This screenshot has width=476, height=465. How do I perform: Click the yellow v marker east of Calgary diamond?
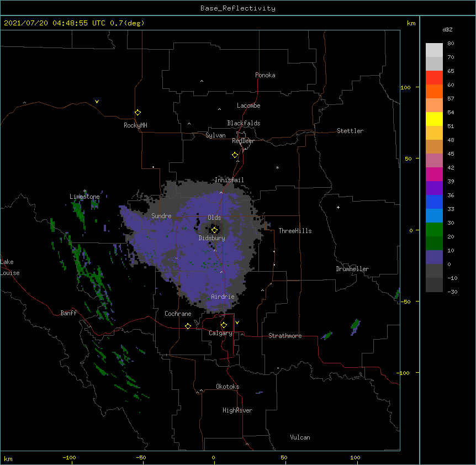click(x=237, y=323)
